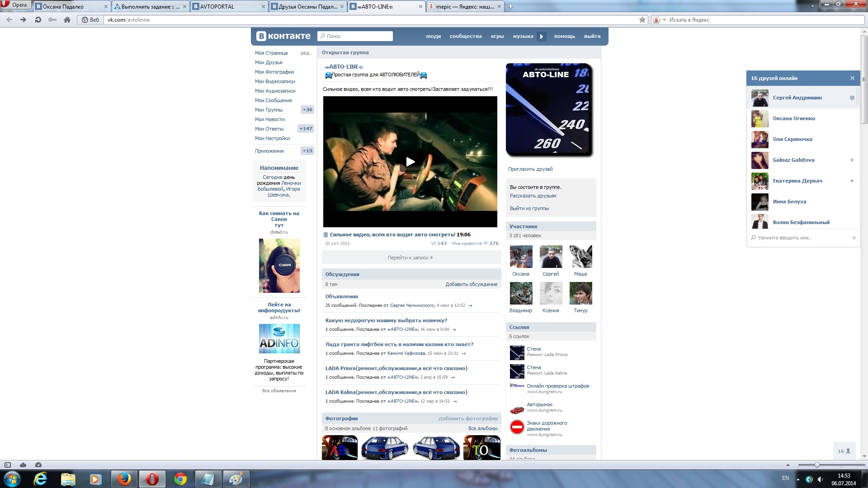This screenshot has width=868, height=488.
Task: Click the Выйти из группы link
Action: [x=529, y=209]
